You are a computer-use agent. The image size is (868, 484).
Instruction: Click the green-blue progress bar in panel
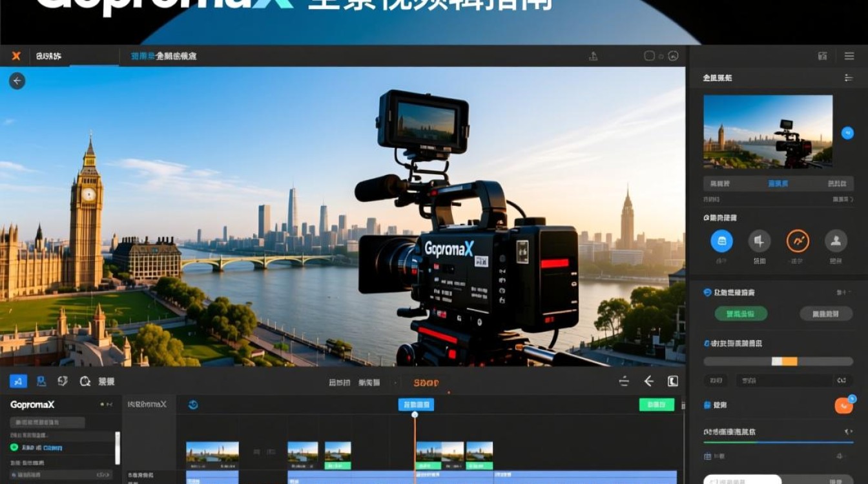click(778, 442)
